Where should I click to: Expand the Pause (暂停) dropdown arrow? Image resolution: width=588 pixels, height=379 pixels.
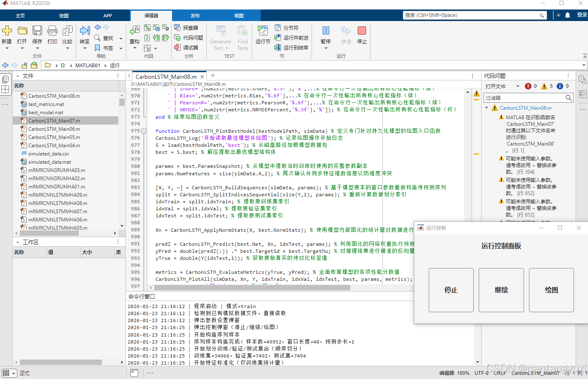pyautogui.click(x=326, y=48)
